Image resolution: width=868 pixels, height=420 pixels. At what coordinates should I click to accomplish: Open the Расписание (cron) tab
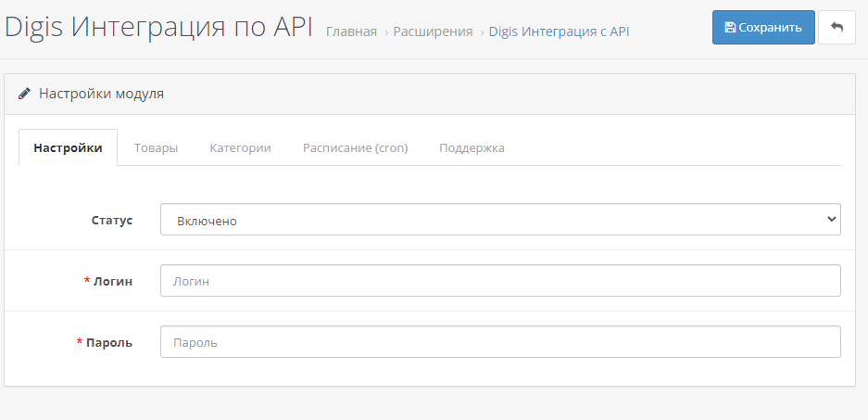pos(356,148)
